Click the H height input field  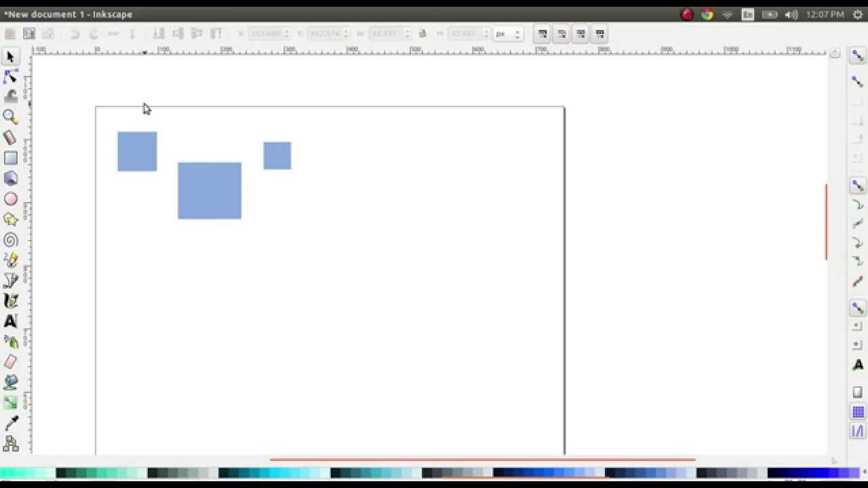point(469,33)
